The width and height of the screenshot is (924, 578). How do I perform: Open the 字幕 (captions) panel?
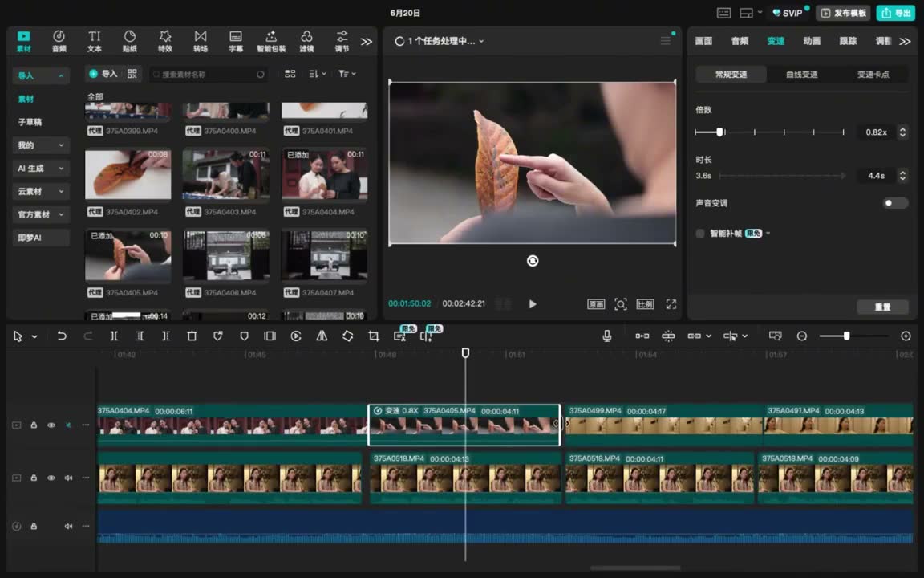pyautogui.click(x=236, y=41)
